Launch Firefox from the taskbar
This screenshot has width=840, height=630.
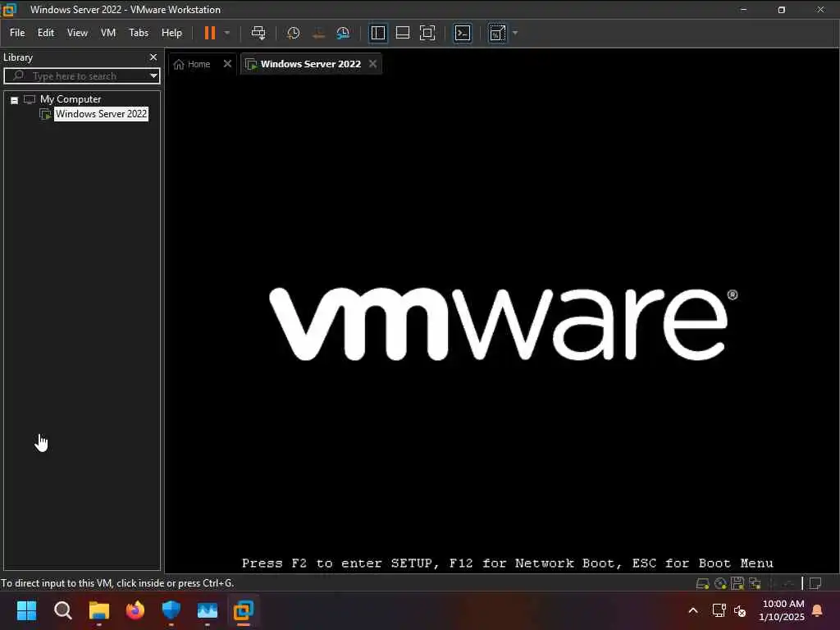pyautogui.click(x=135, y=610)
